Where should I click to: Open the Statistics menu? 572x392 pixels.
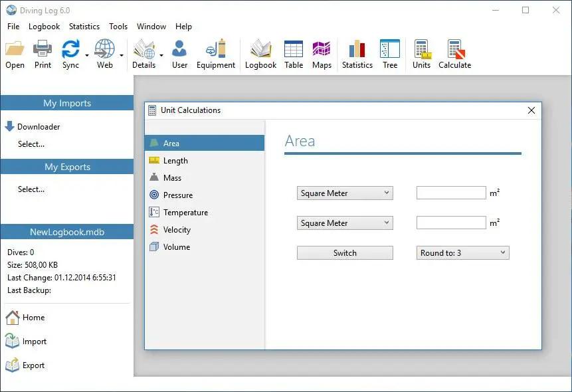[84, 27]
